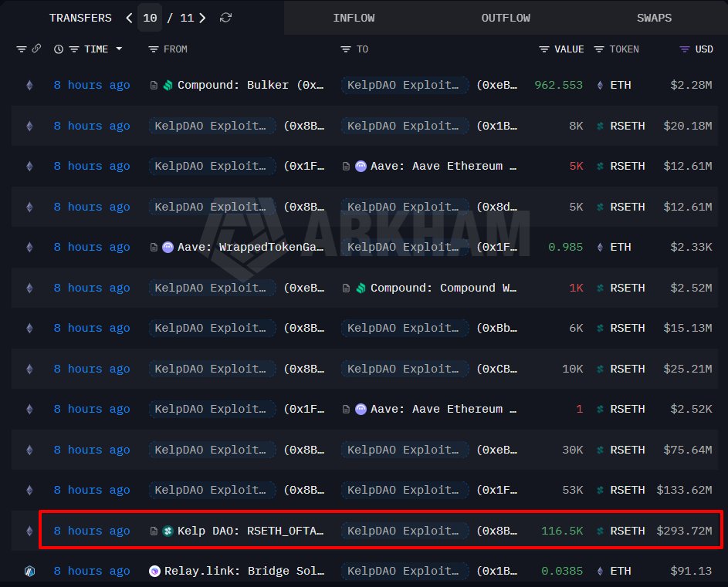The image size is (728, 587).
Task: Open the FROM column filter
Action: 153,49
